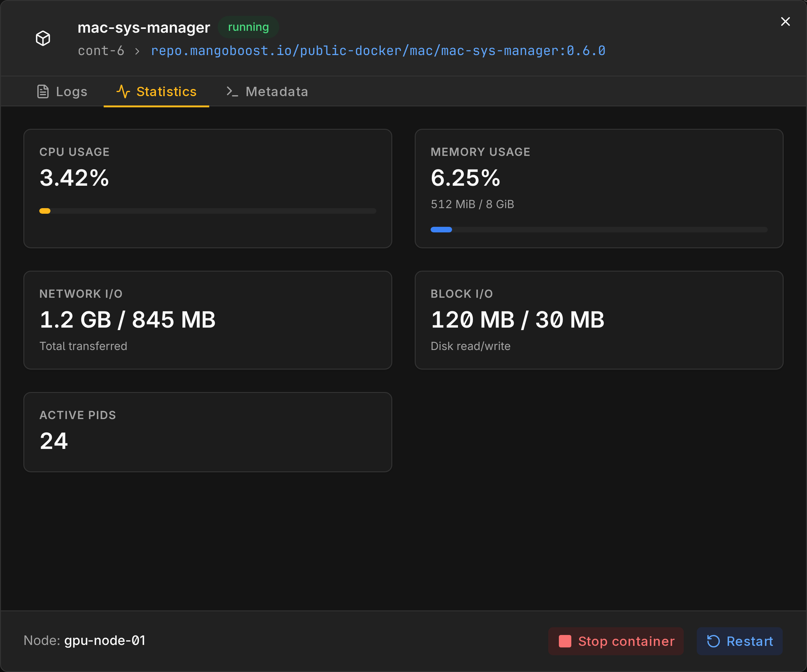Click the 512 MiB / 8 GiB text
The height and width of the screenshot is (672, 807).
click(472, 204)
